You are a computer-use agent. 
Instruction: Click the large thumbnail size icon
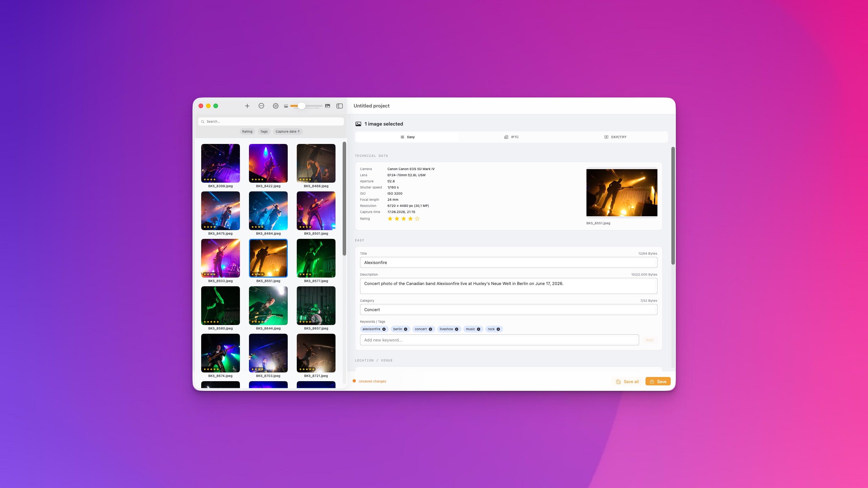tap(327, 106)
